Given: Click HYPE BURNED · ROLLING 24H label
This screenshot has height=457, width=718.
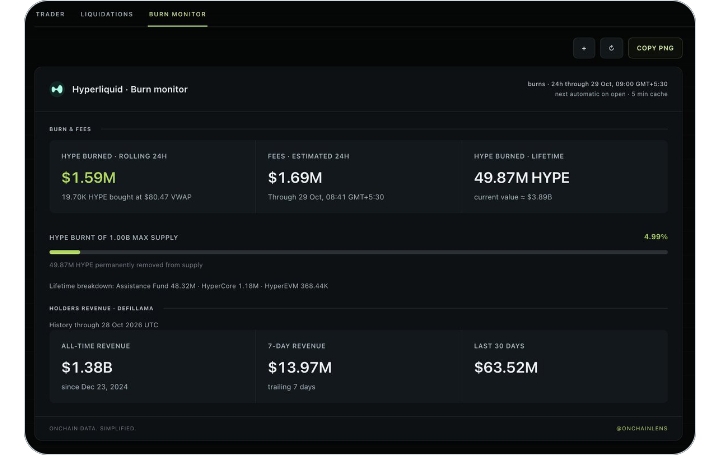Looking at the screenshot, I should click(114, 156).
